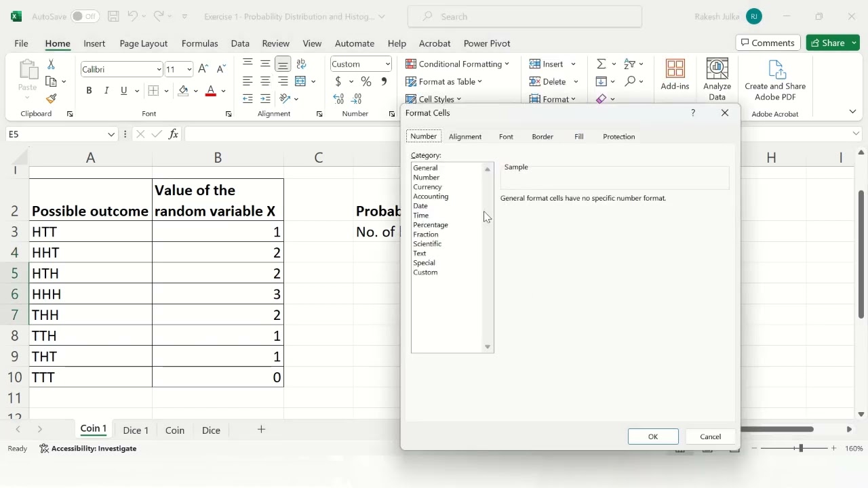The image size is (868, 488).
Task: Click the Italic formatting icon
Action: click(x=106, y=91)
